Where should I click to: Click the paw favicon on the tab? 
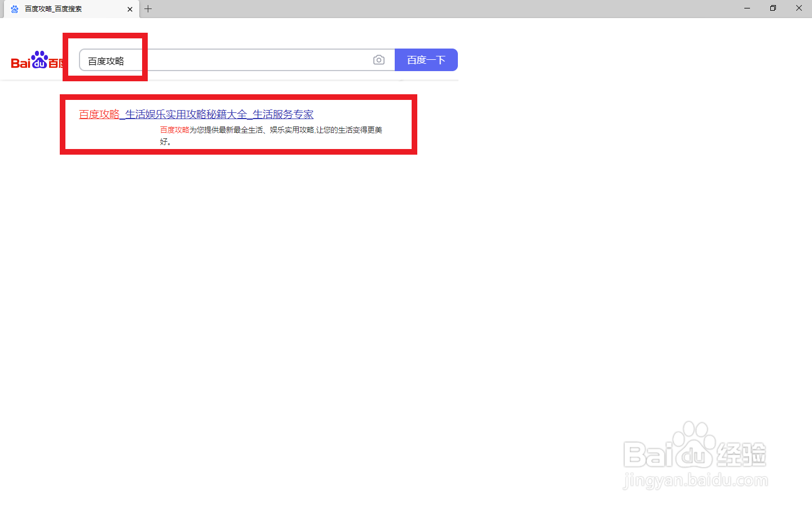[15, 9]
